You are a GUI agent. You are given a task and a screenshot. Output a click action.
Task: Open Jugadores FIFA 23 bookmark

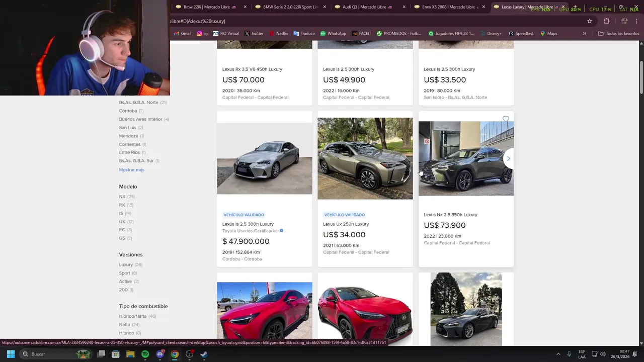[451, 34]
